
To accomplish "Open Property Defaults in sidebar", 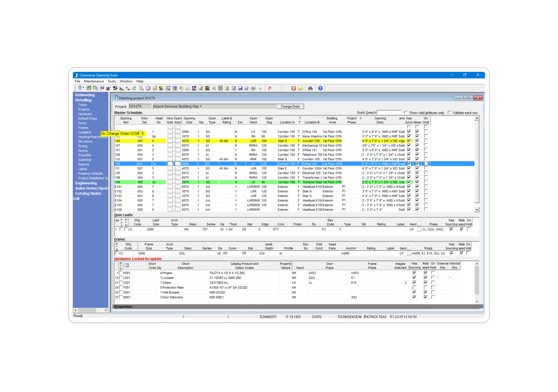I will [90, 174].
